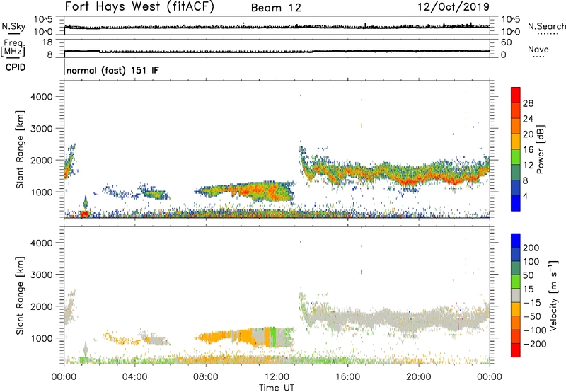
Task: Click the '60' tick beside Nave axis
Action: point(506,42)
